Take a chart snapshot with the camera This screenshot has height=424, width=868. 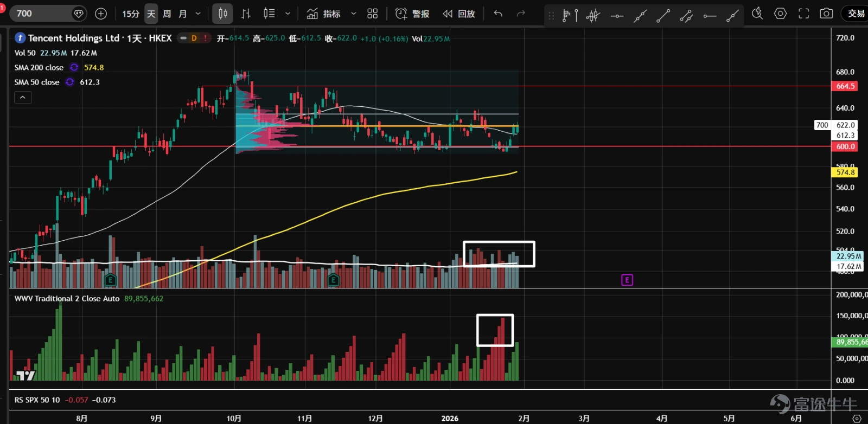pyautogui.click(x=826, y=14)
